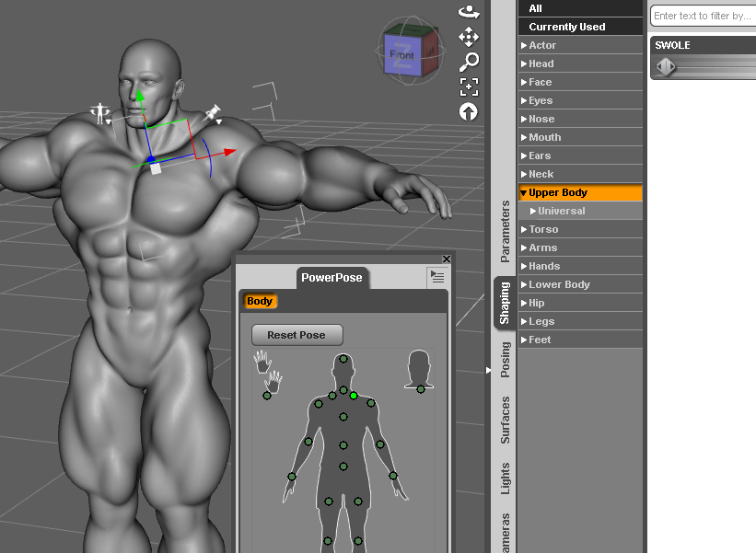Click the neck dot on head template

(421, 389)
